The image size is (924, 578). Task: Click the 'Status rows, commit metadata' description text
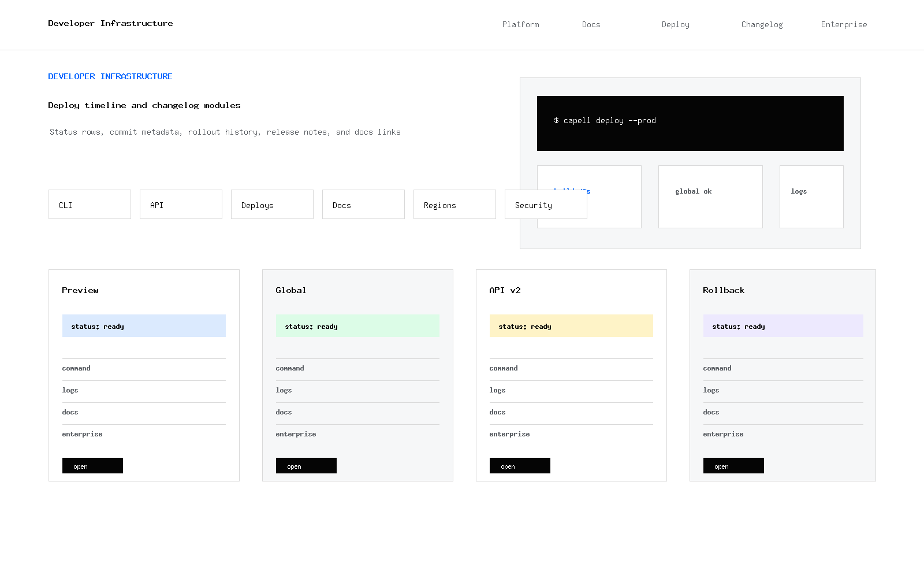click(225, 132)
